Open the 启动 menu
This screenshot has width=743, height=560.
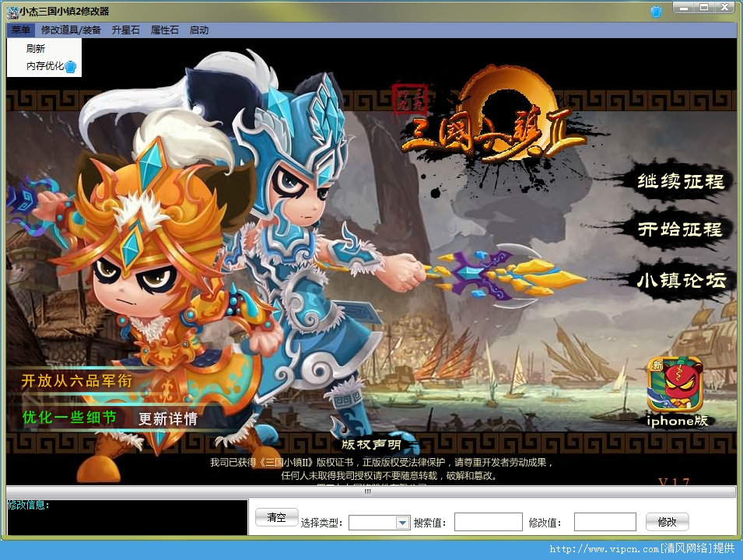(x=199, y=30)
